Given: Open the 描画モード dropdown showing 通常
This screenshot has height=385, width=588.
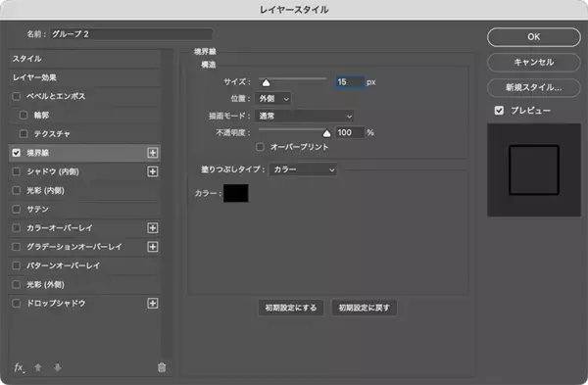Looking at the screenshot, I should point(304,117).
